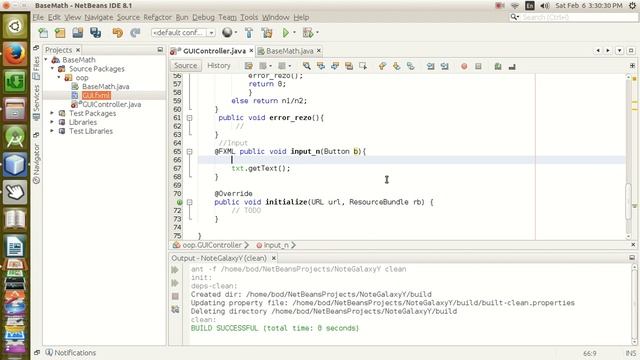Select GUIController.java in the Projects tree
Image resolution: width=640 pixels, height=360 pixels.
(111, 104)
